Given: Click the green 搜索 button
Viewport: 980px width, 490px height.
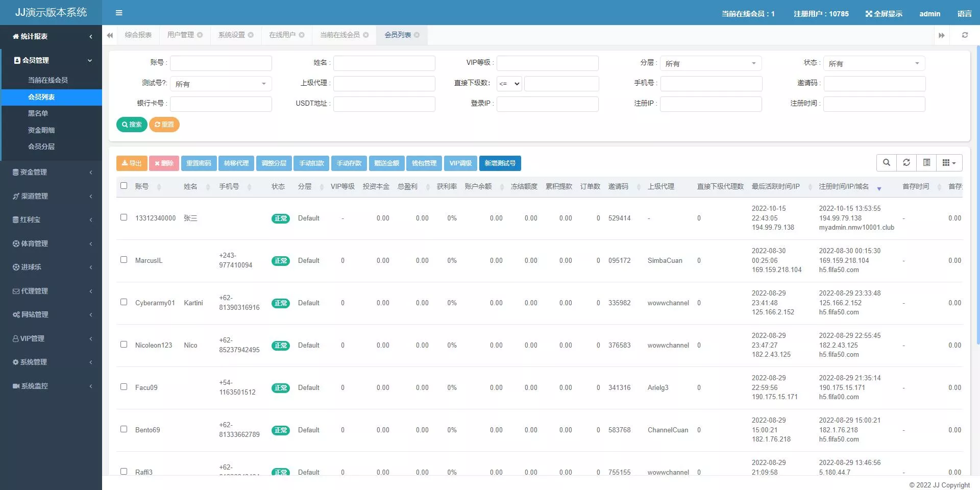Looking at the screenshot, I should tap(132, 125).
